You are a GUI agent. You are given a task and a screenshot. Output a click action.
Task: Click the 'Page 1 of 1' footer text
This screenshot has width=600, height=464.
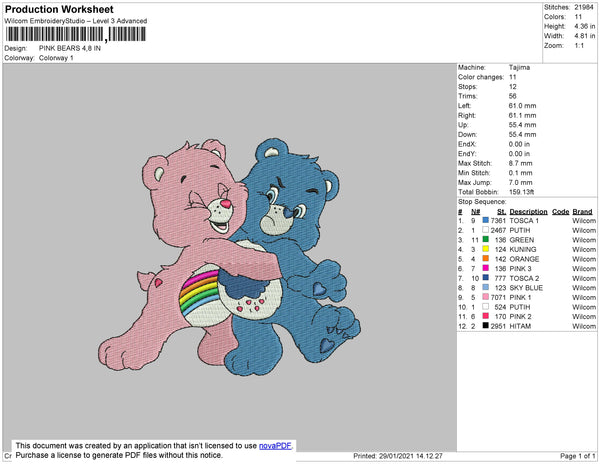577,456
